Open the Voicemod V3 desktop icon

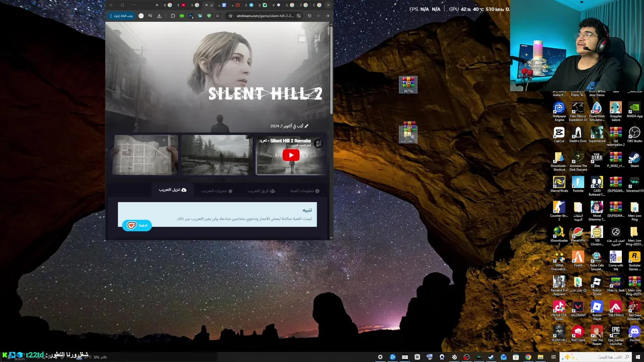pyautogui.click(x=634, y=184)
